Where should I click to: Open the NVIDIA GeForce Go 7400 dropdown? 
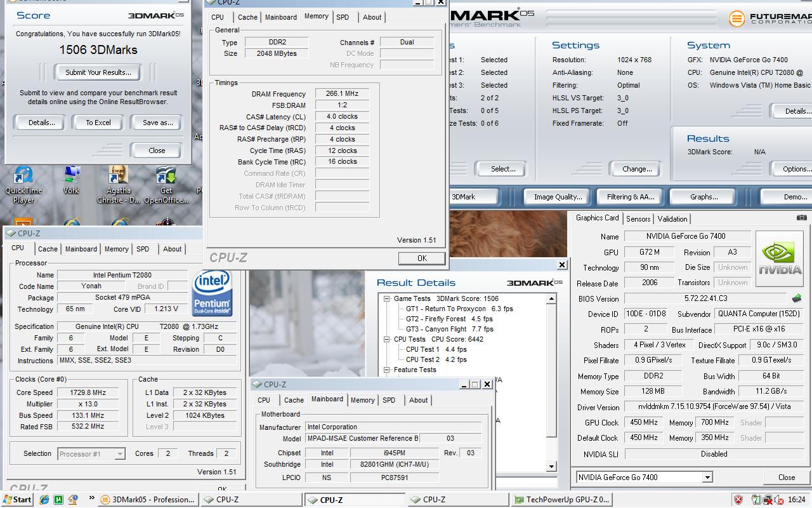pyautogui.click(x=707, y=478)
